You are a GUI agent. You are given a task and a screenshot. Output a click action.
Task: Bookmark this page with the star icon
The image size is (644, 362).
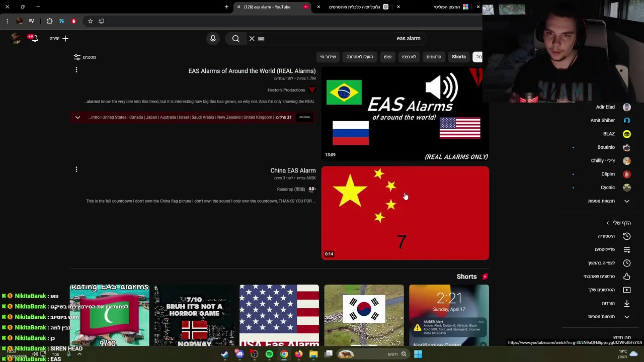pyautogui.click(x=91, y=21)
